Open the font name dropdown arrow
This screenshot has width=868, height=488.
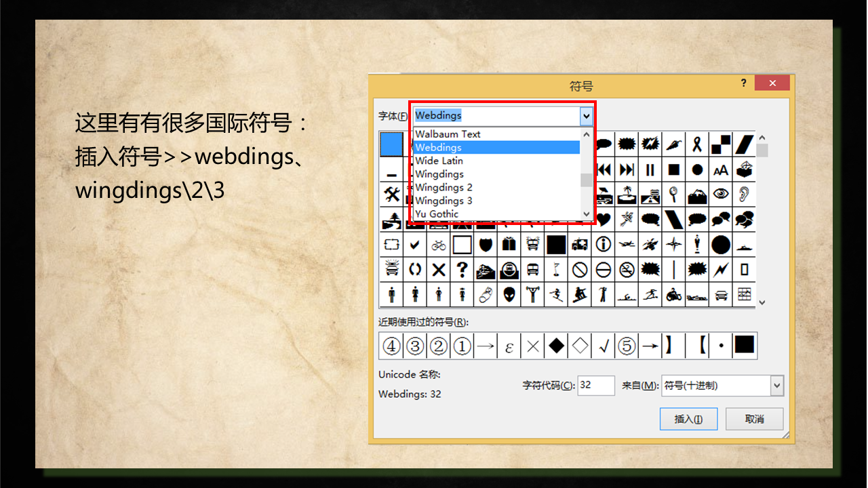coord(587,116)
